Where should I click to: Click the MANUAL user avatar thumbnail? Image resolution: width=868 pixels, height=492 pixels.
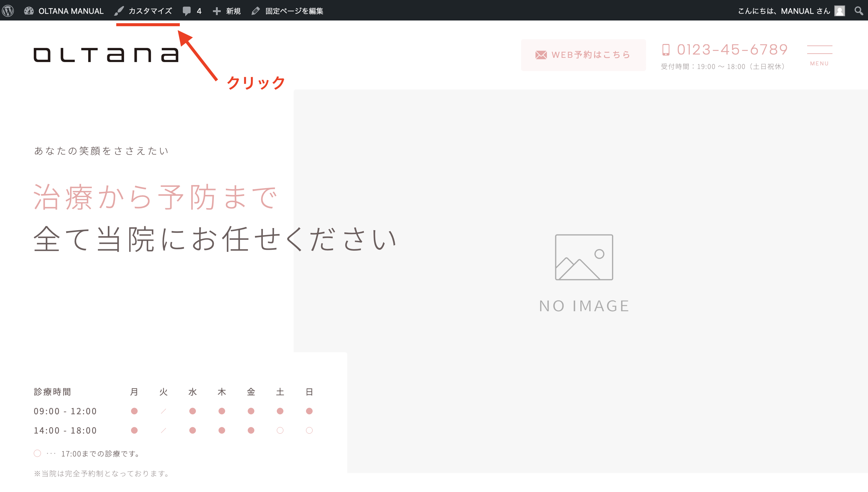coord(840,11)
